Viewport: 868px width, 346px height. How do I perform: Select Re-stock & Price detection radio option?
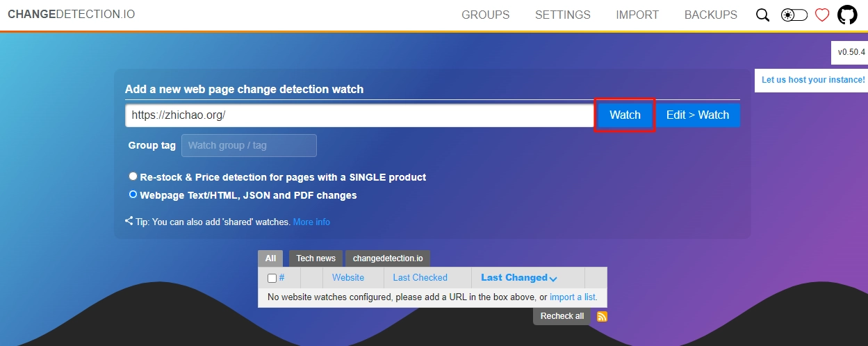coord(133,176)
